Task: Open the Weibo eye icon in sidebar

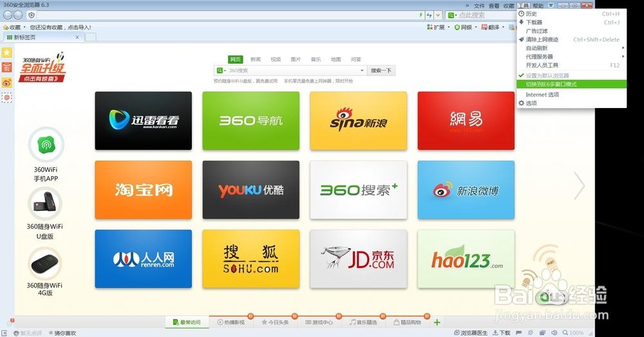Action: pyautogui.click(x=6, y=82)
